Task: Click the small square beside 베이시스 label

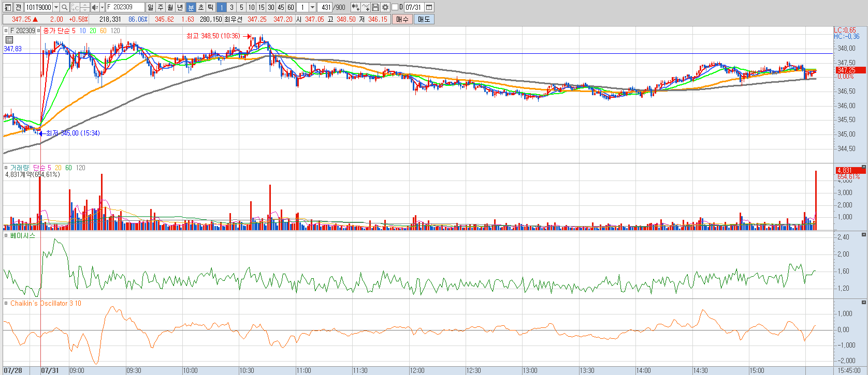Action: point(6,235)
